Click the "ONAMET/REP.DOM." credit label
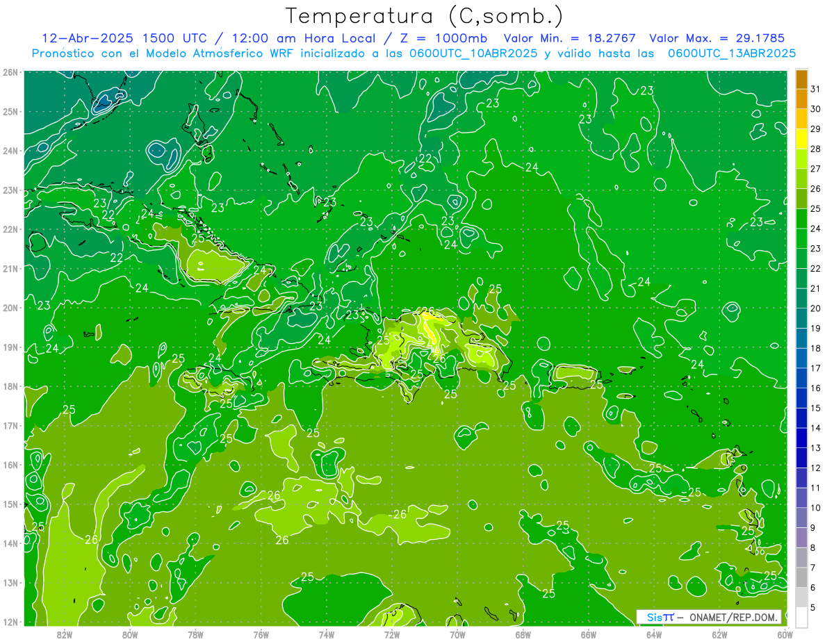The width and height of the screenshot is (834, 644). [x=735, y=617]
